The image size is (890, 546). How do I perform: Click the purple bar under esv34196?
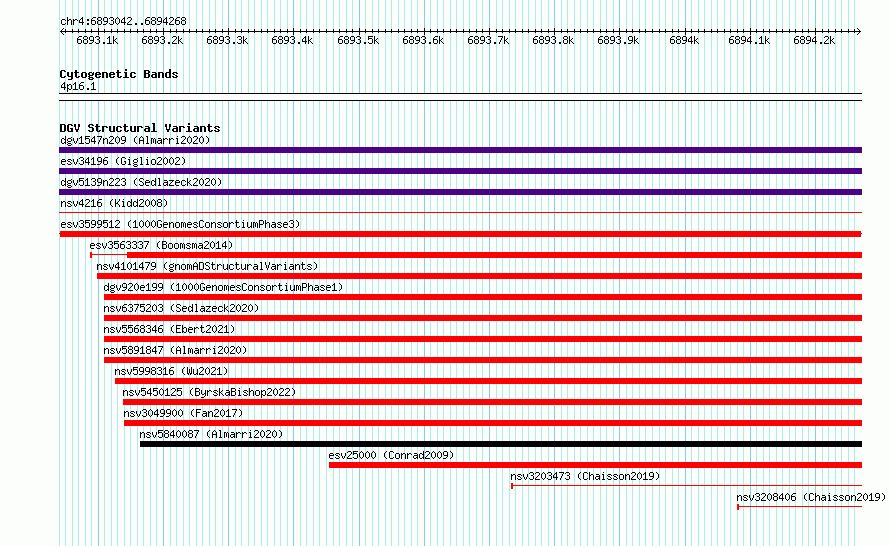tap(460, 171)
